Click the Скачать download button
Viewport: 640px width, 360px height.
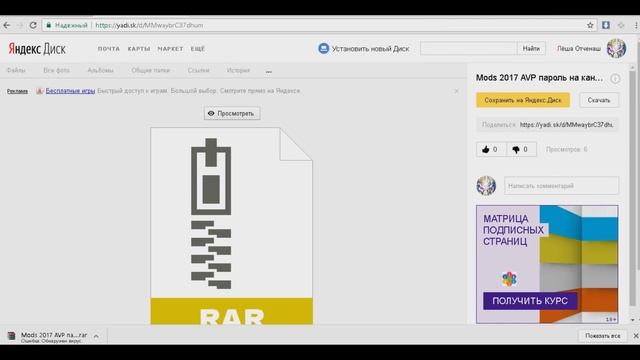click(x=599, y=100)
